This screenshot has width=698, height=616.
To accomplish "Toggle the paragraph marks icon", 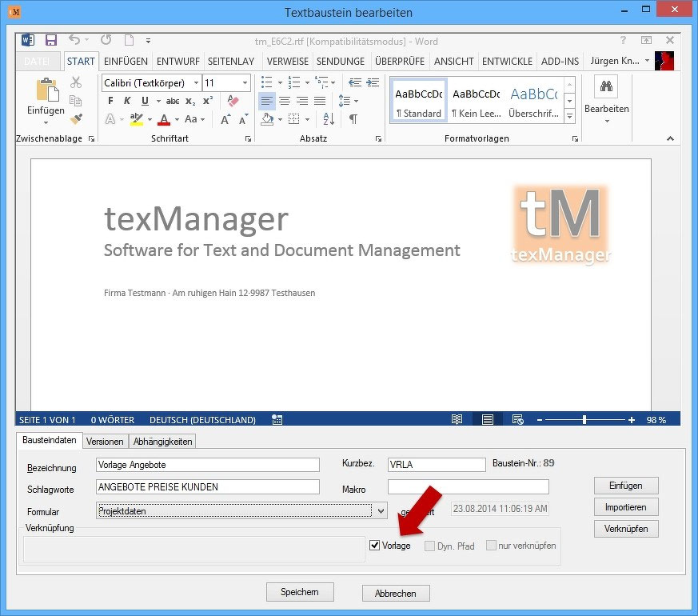I will coord(354,118).
